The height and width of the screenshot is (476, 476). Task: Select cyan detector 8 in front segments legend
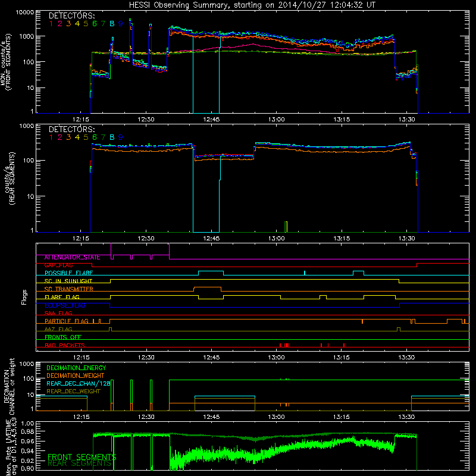(x=112, y=24)
